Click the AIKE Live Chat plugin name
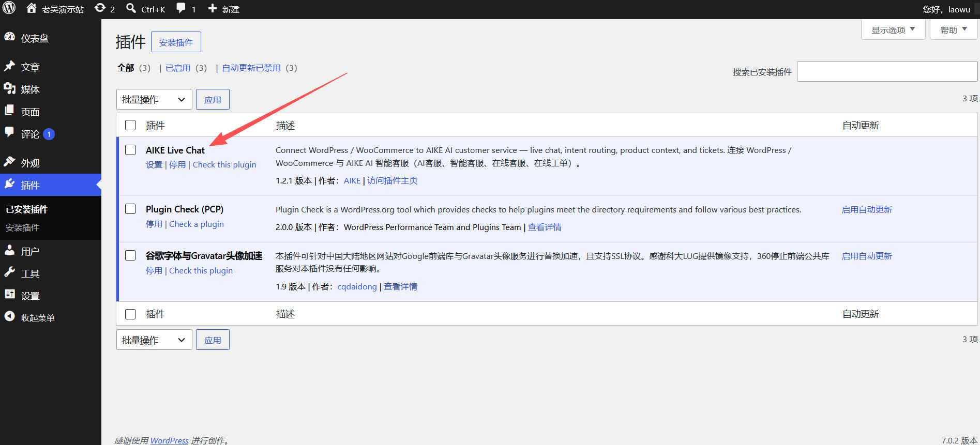Image resolution: width=980 pixels, height=445 pixels. [x=175, y=150]
